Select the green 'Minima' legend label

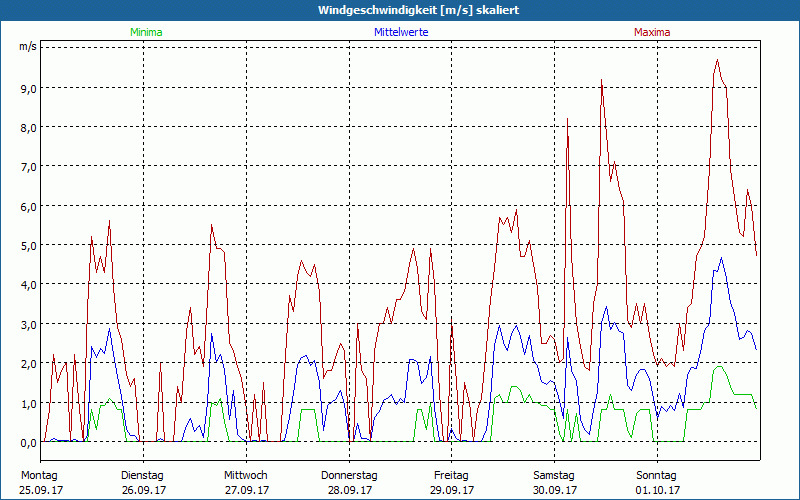click(146, 32)
